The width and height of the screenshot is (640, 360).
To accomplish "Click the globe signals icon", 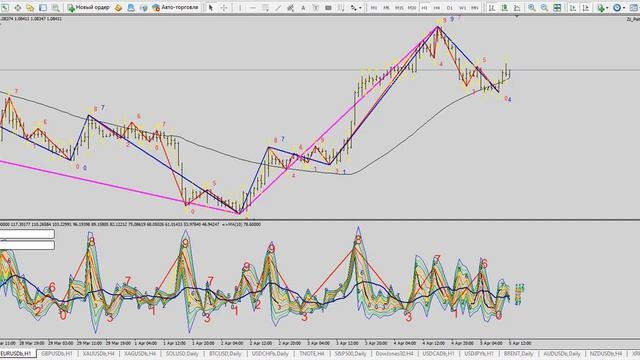I will [x=144, y=8].
